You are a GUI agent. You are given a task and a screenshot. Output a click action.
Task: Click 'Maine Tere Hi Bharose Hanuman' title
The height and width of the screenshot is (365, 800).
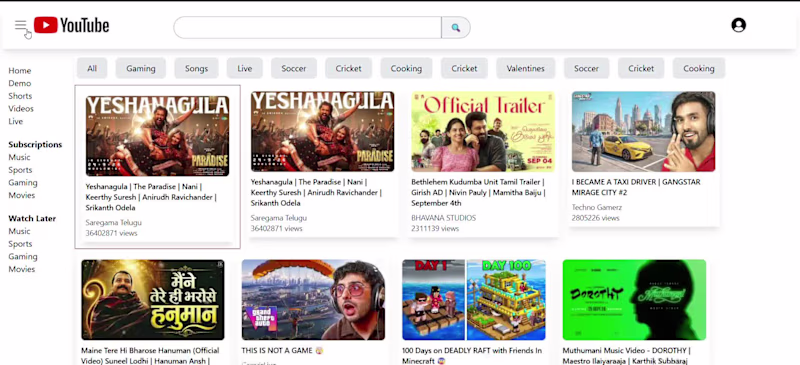(x=150, y=356)
